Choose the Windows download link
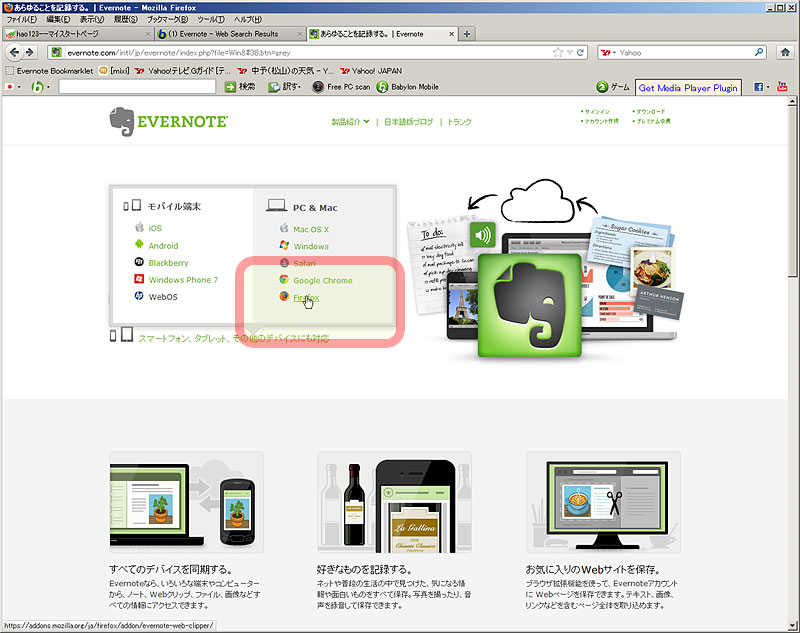 point(311,246)
